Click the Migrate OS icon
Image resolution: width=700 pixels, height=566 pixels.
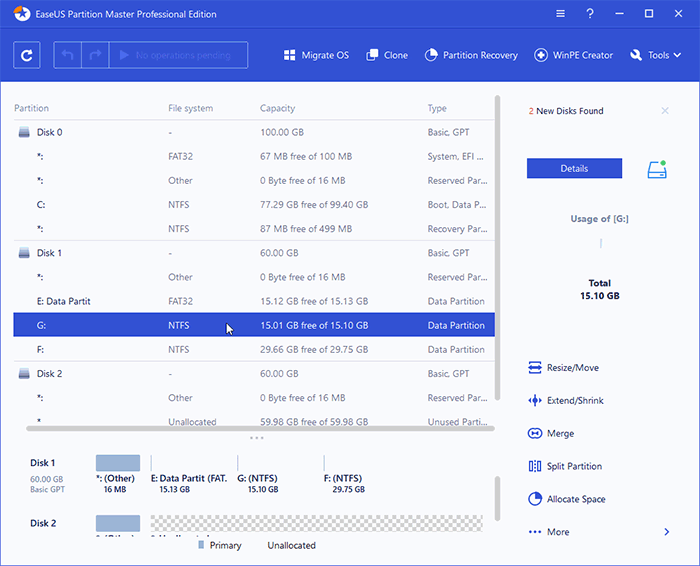(x=290, y=55)
